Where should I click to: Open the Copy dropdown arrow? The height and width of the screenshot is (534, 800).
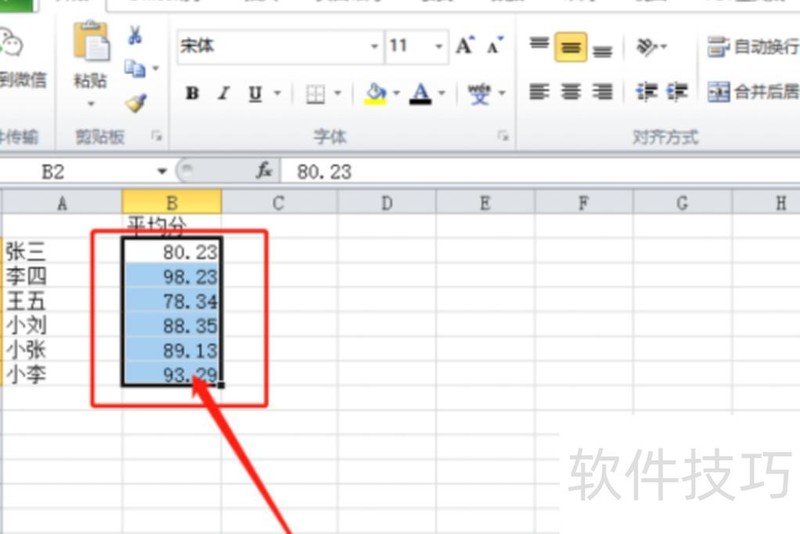coord(156,68)
